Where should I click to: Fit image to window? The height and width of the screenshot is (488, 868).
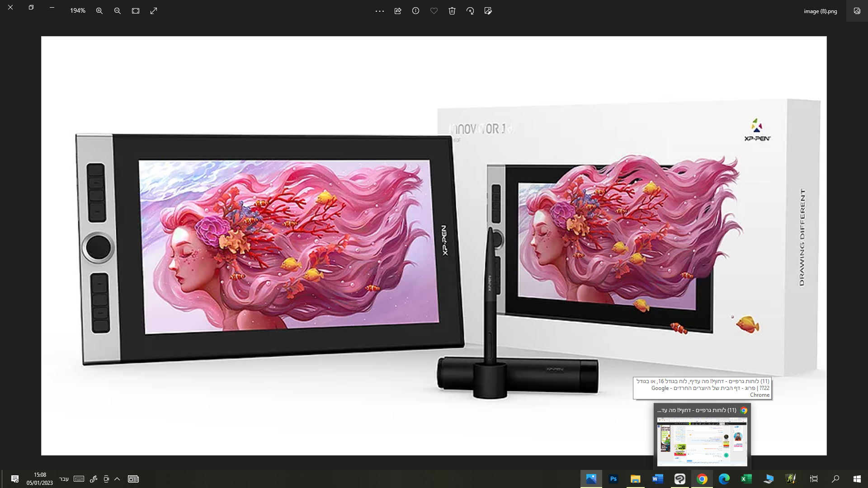[x=136, y=11]
